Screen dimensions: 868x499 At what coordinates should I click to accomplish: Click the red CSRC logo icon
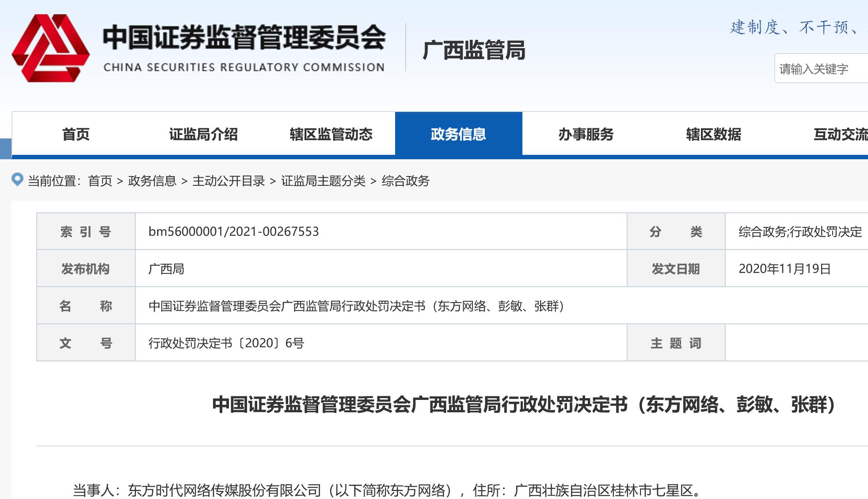point(50,48)
